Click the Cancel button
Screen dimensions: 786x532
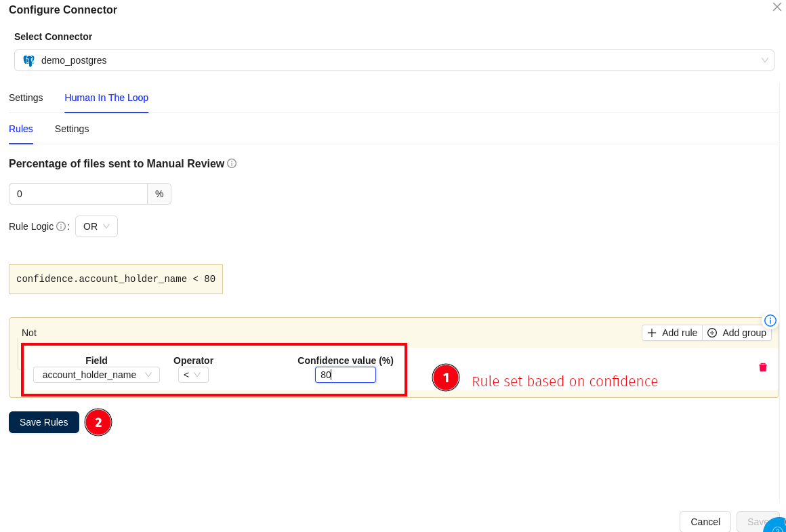tap(705, 522)
